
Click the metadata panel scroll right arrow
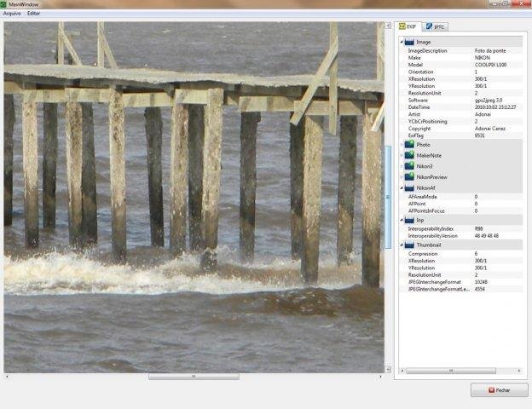click(x=519, y=371)
